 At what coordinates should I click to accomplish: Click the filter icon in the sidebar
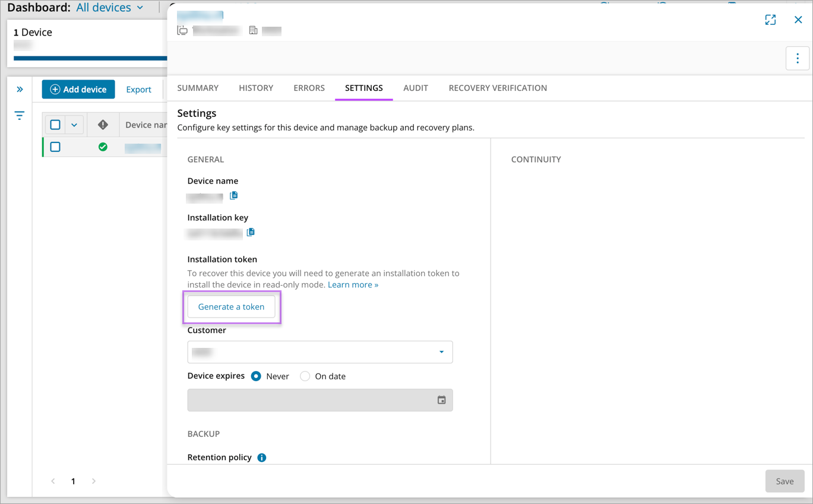coord(20,116)
